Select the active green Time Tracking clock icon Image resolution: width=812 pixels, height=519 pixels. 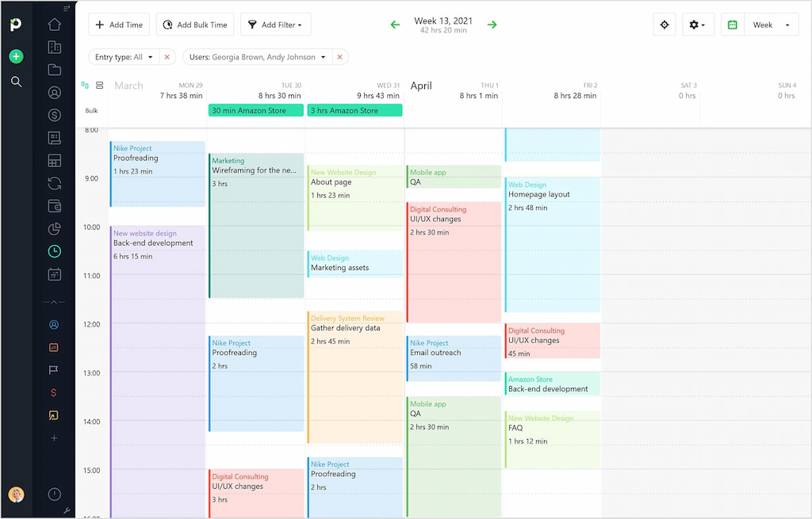(x=54, y=251)
